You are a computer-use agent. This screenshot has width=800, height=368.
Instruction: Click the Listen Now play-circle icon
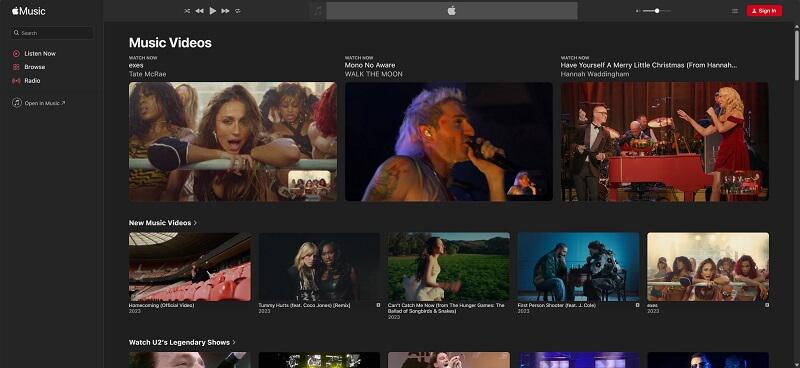pos(16,53)
